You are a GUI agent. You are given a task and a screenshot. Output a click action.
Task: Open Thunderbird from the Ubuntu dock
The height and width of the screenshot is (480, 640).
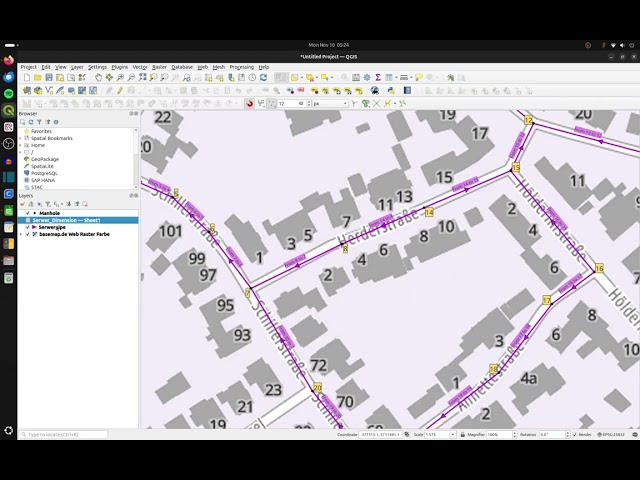point(9,77)
